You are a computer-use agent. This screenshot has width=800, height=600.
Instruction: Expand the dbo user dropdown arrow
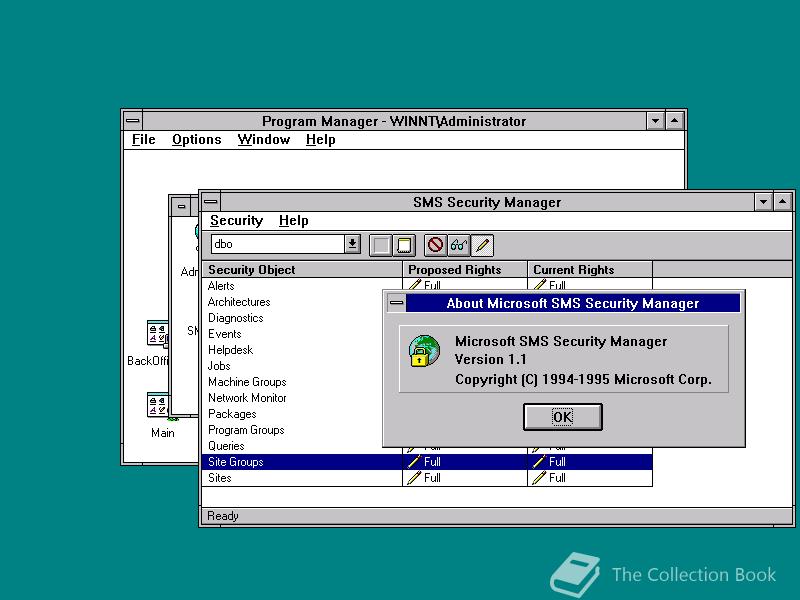tap(352, 244)
